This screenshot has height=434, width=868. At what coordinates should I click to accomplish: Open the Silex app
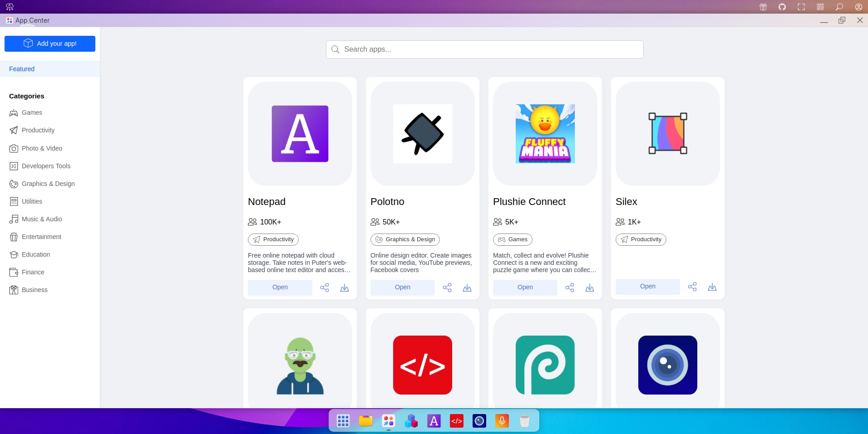(x=648, y=287)
